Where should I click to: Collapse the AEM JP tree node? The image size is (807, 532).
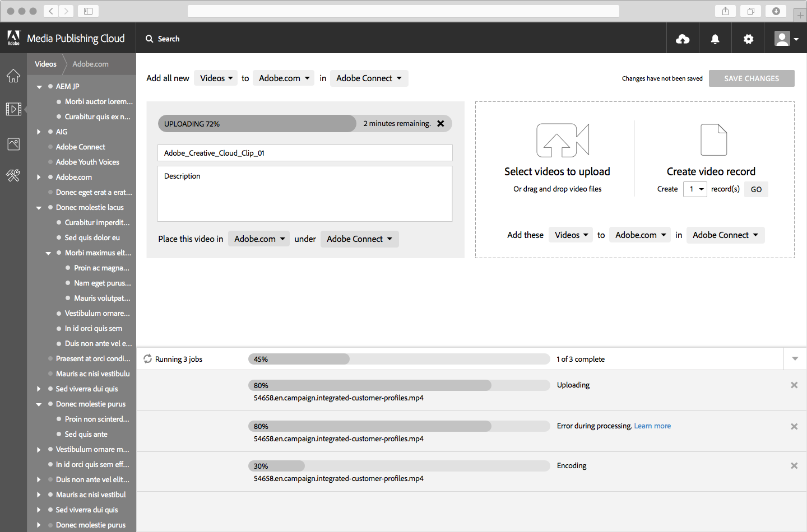tap(39, 87)
